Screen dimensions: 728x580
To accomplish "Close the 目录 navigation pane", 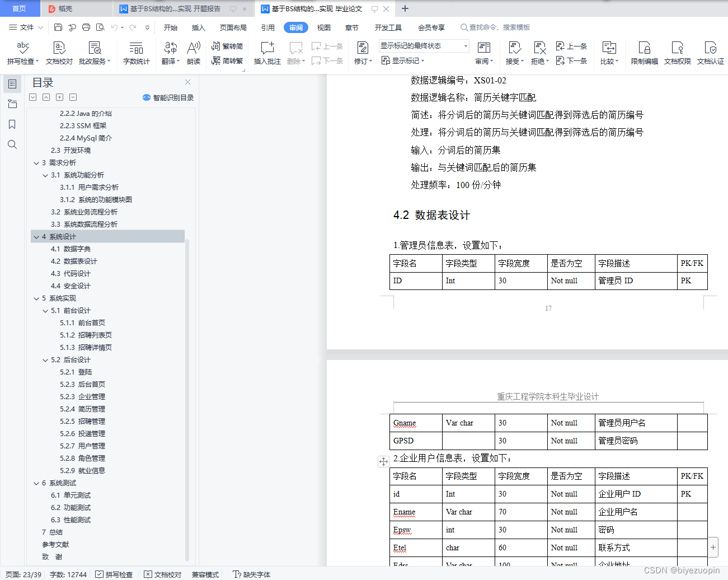I will [188, 82].
